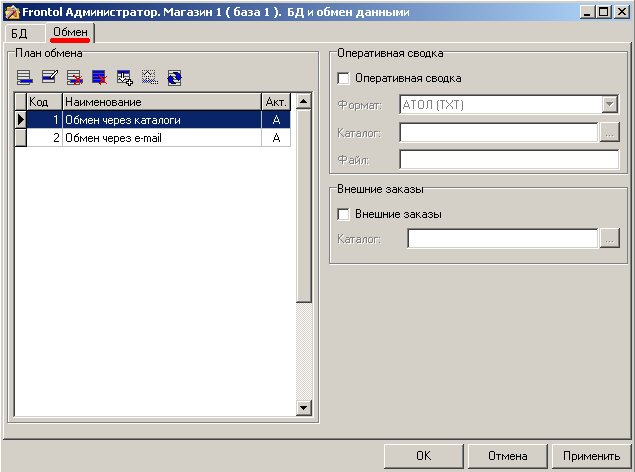Select row Обмен через каталоги
Image resolution: width=635 pixels, height=472 pixels.
pyautogui.click(x=153, y=120)
